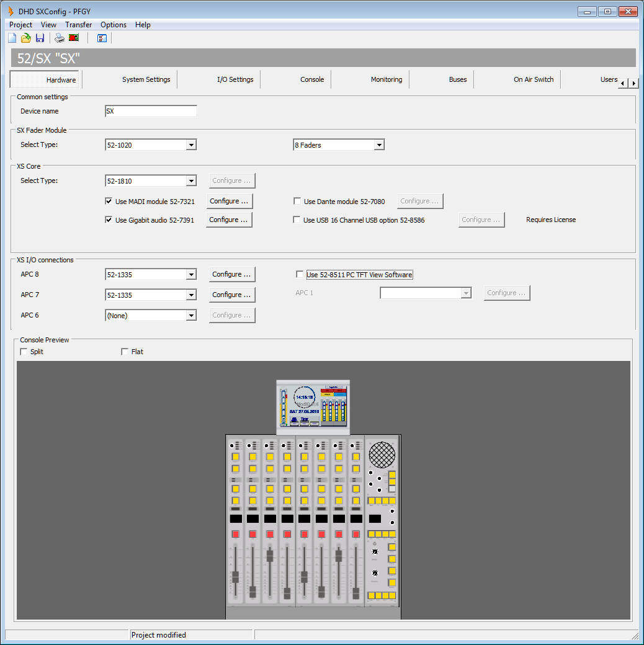Enable Use Dante module 52-7080
The width and height of the screenshot is (644, 645).
[x=297, y=201]
